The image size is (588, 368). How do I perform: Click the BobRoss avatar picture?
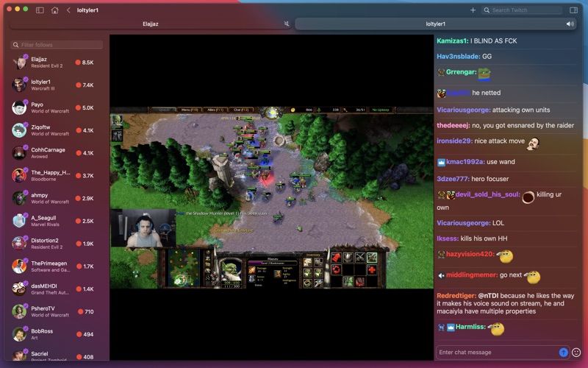(x=19, y=335)
